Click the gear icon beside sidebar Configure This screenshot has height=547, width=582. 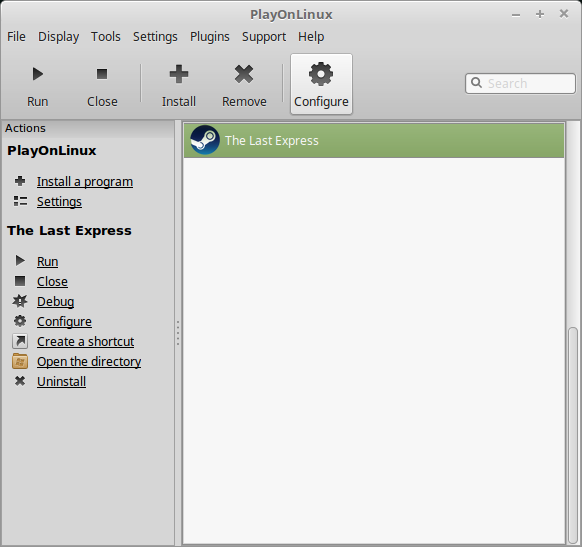[20, 321]
